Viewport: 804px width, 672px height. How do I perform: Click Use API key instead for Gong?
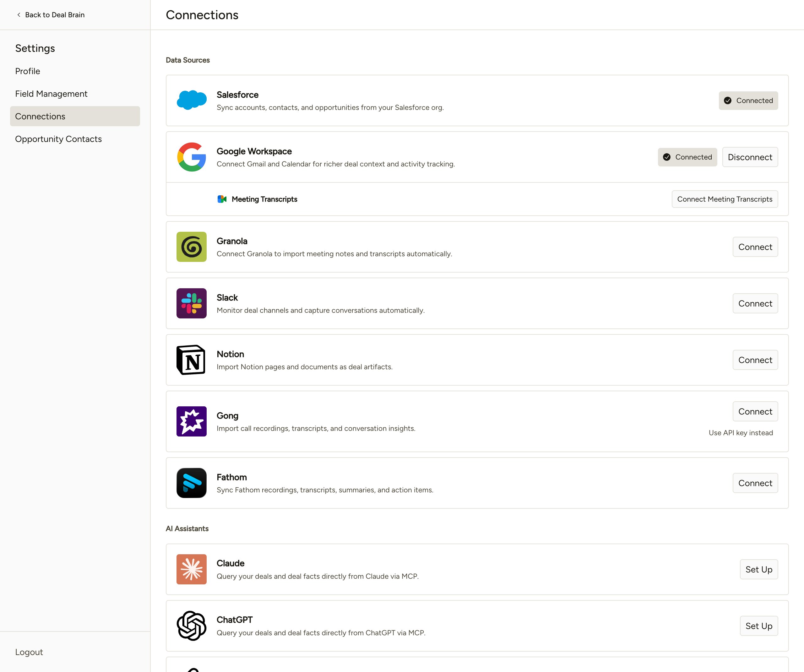(x=741, y=433)
